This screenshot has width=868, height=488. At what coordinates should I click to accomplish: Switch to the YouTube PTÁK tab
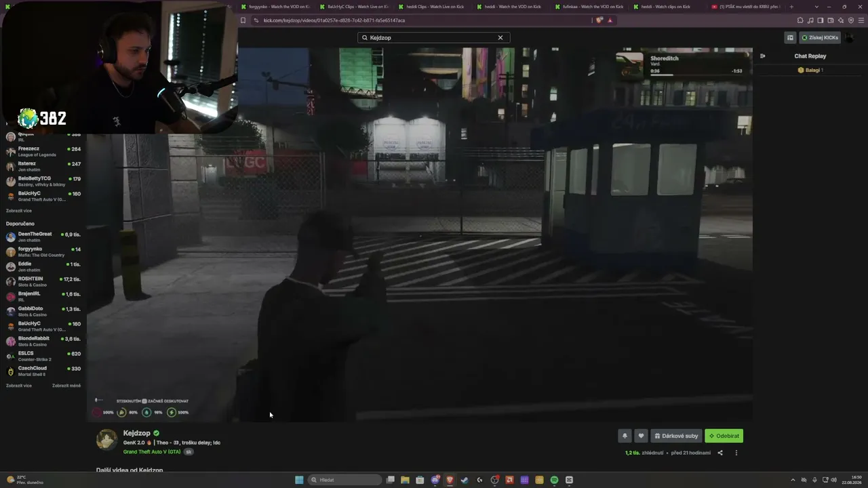coord(746,7)
